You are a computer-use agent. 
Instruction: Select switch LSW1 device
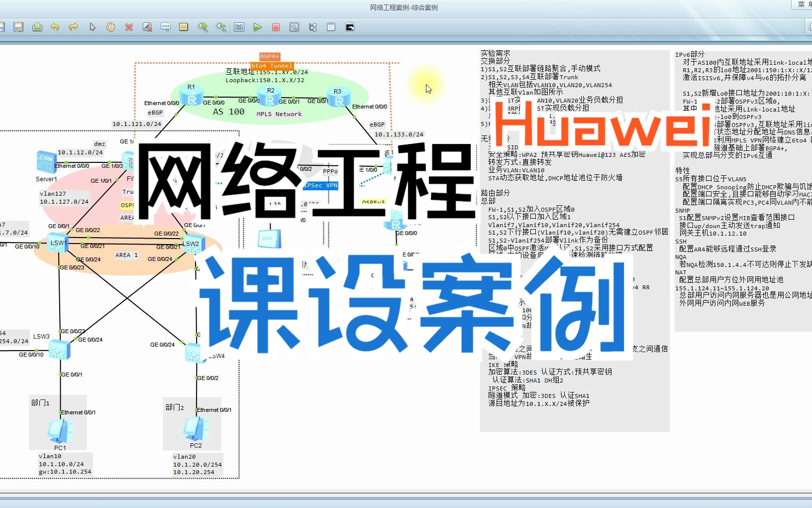58,243
